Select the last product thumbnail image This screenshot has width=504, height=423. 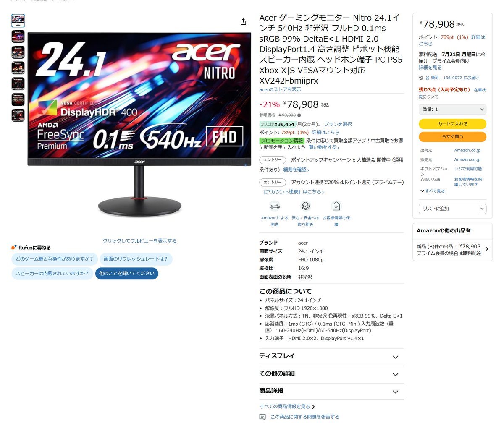click(x=18, y=115)
